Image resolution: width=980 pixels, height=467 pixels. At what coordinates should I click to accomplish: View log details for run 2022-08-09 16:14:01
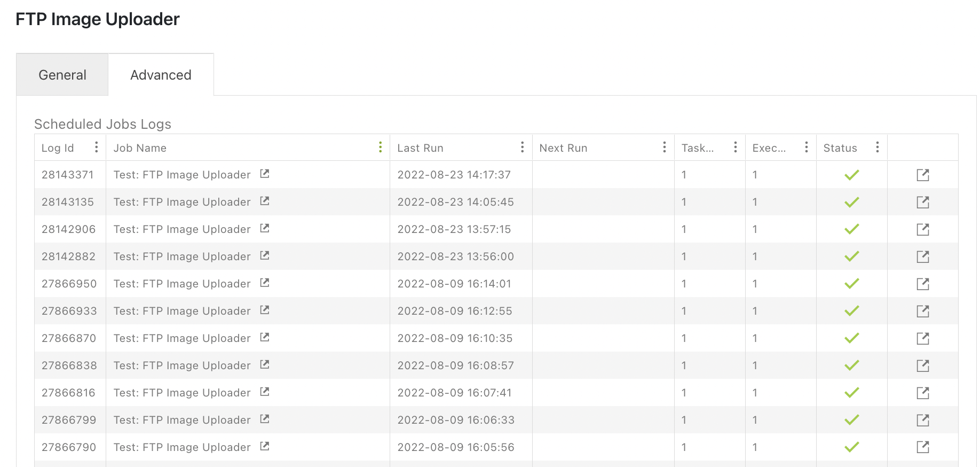pos(923,284)
